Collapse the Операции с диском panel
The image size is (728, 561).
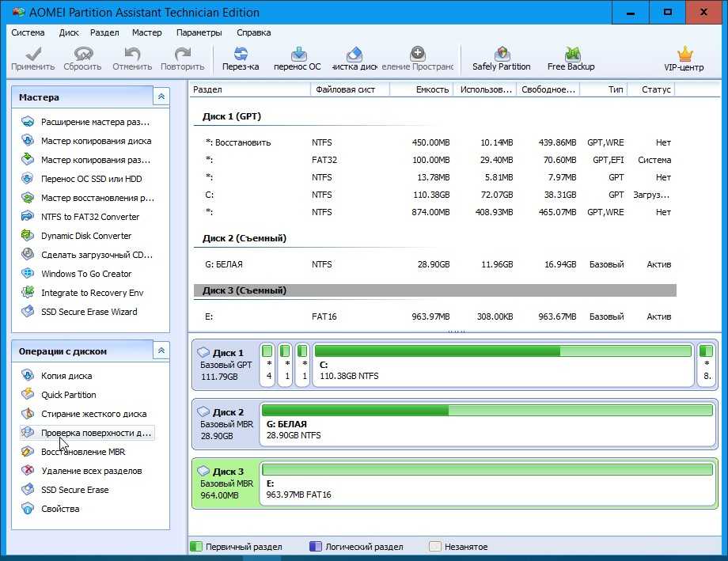pyautogui.click(x=161, y=351)
